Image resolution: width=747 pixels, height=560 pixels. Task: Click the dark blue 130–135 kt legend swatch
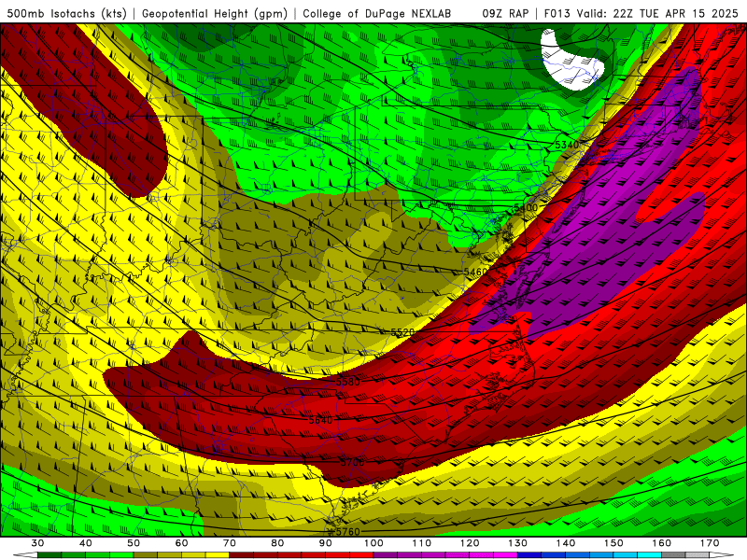coord(529,555)
